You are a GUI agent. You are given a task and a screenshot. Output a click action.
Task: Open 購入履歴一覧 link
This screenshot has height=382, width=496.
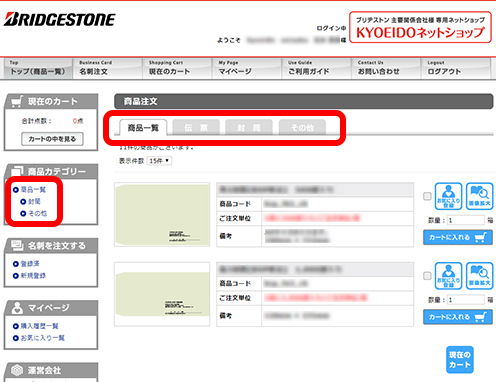pos(39,326)
